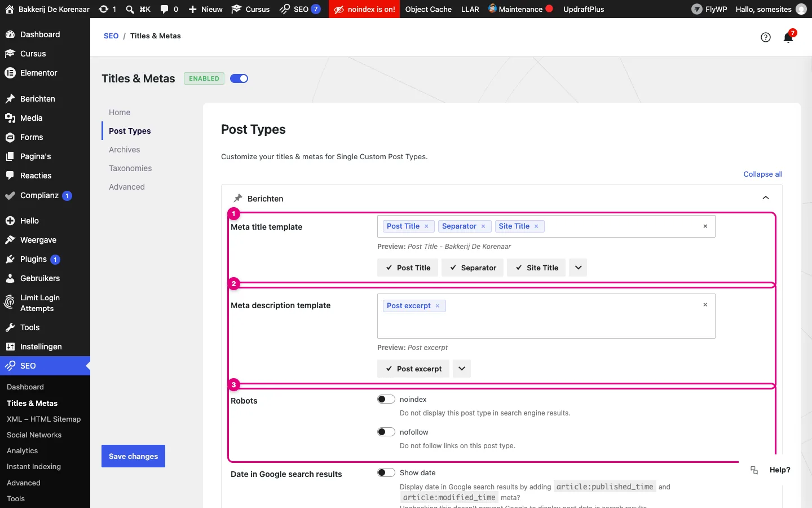The image size is (812, 508).
Task: Click the Complianz checkmark icon
Action: click(10, 196)
